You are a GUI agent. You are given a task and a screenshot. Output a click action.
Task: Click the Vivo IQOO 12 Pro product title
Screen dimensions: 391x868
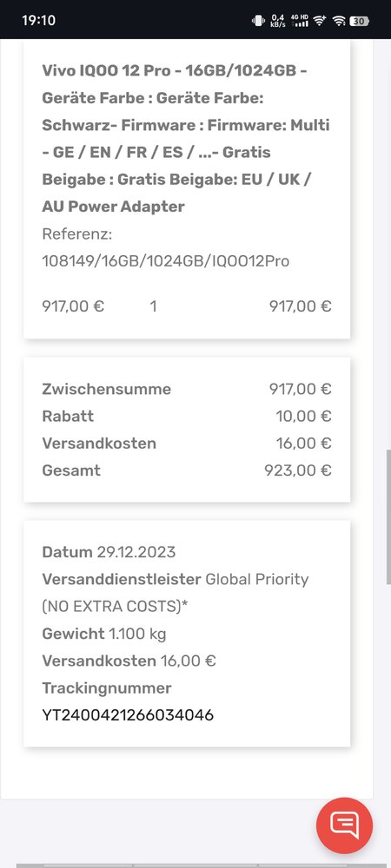(186, 138)
